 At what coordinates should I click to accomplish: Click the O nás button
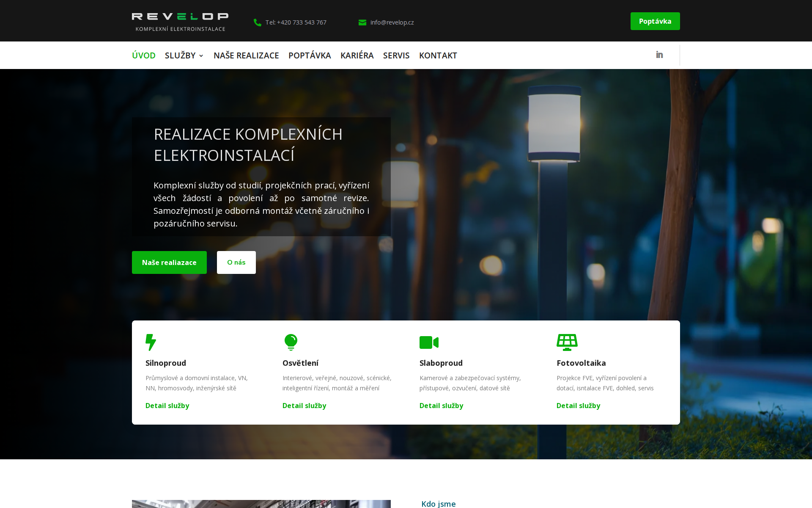(236, 262)
